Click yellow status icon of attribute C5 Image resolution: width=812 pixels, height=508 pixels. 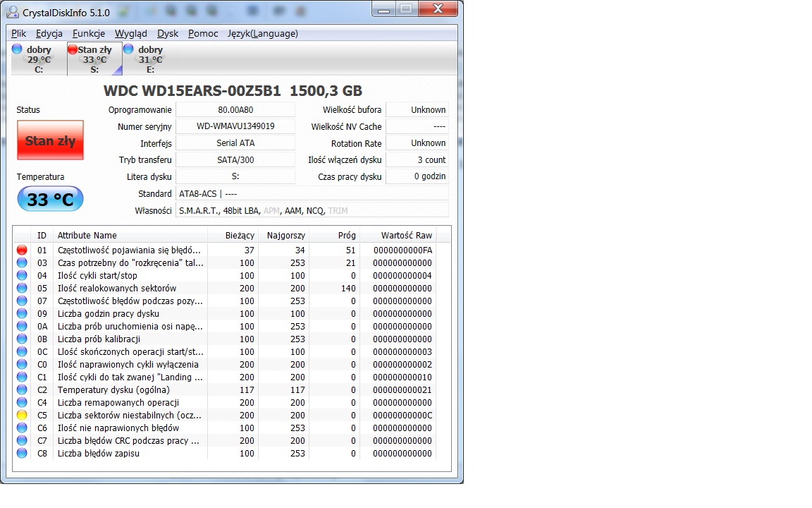[x=22, y=415]
